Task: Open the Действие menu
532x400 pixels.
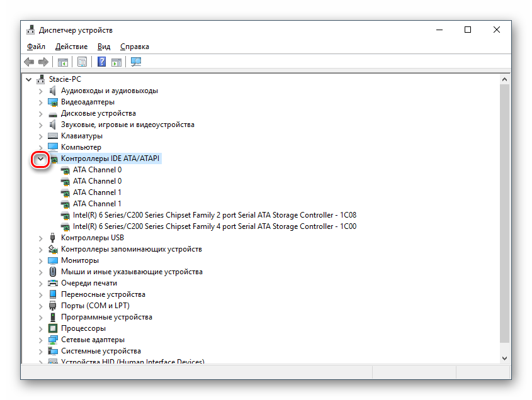Action: pos(71,47)
